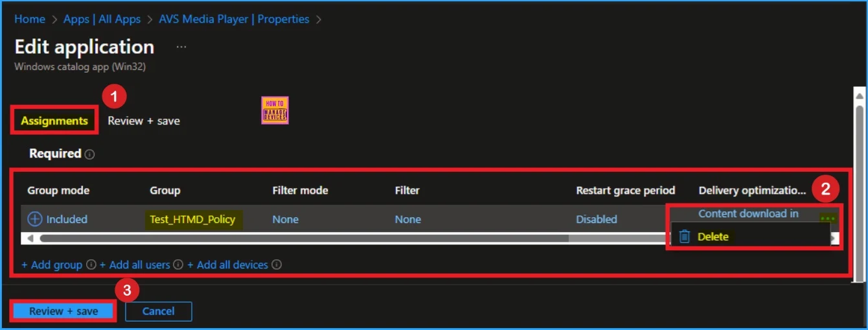
Task: Click the Cancel button
Action: click(159, 311)
